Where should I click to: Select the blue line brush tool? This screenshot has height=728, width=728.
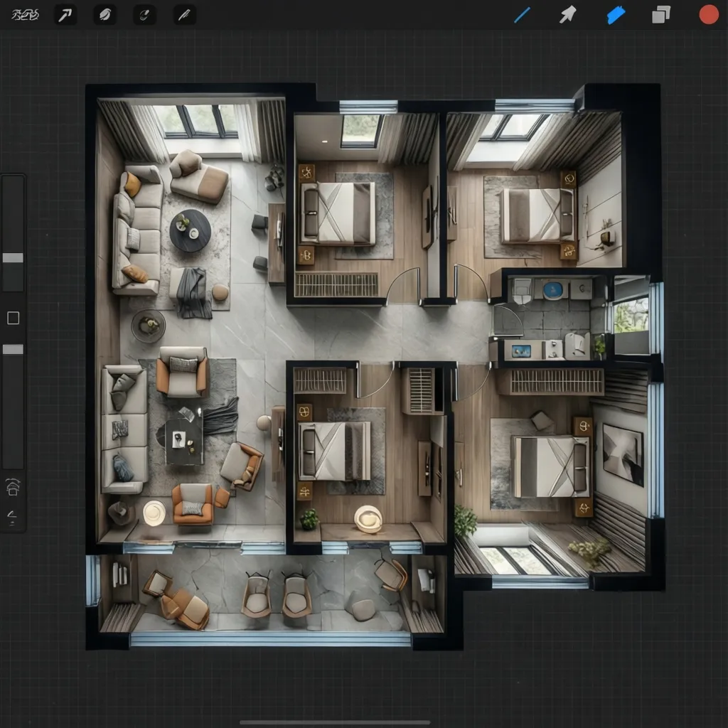coord(523,15)
